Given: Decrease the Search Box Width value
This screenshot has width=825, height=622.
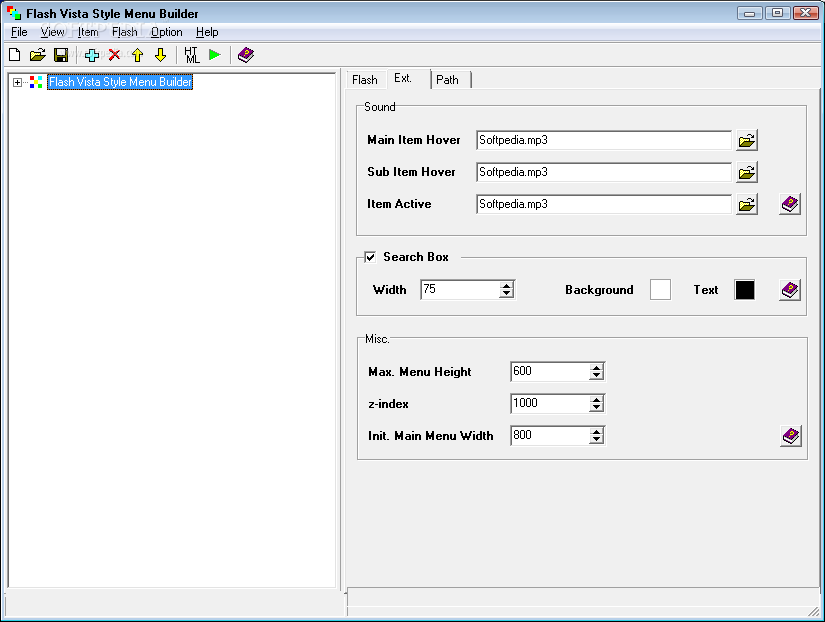Looking at the screenshot, I should pyautogui.click(x=507, y=294).
